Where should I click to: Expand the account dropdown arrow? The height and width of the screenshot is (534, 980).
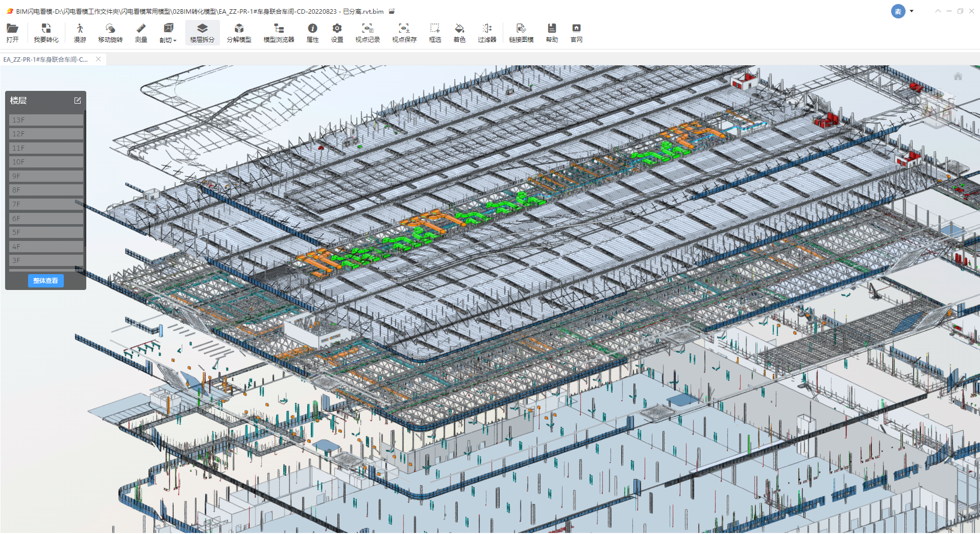(x=912, y=11)
